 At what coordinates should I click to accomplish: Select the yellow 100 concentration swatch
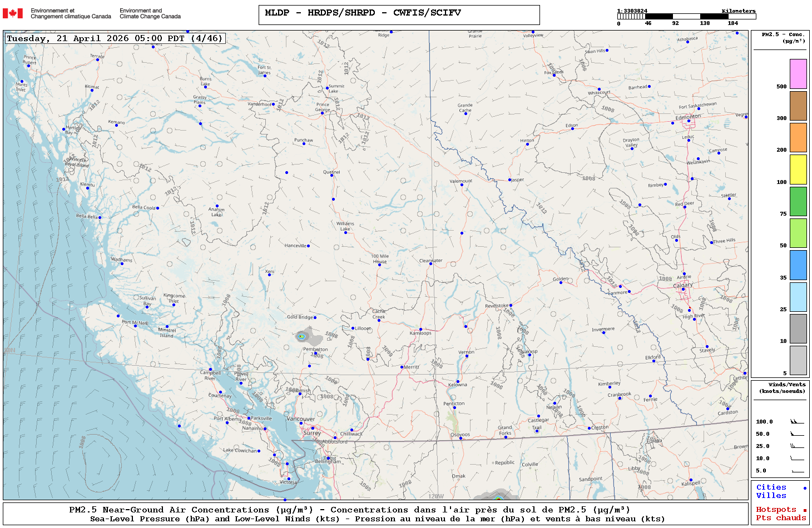pos(798,170)
